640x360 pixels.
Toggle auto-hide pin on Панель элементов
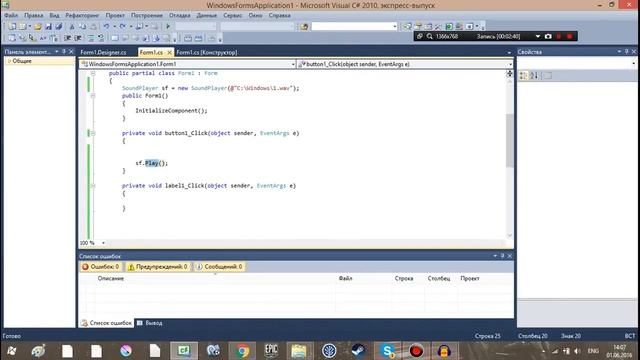pyautogui.click(x=64, y=52)
